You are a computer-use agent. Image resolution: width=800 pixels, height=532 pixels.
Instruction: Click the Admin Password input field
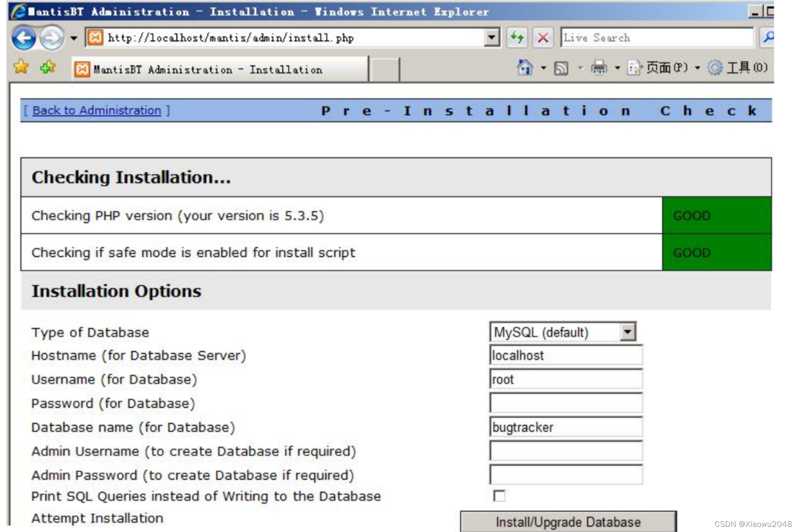coord(566,474)
